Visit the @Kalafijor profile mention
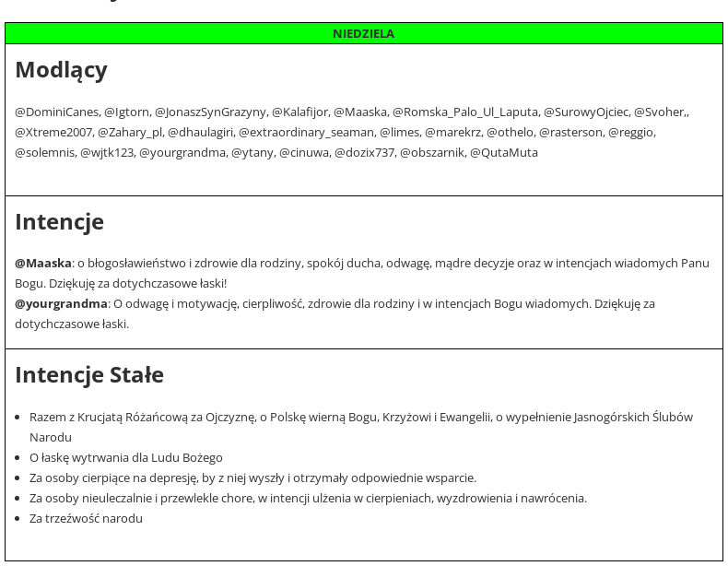728x566 pixels. 299,112
